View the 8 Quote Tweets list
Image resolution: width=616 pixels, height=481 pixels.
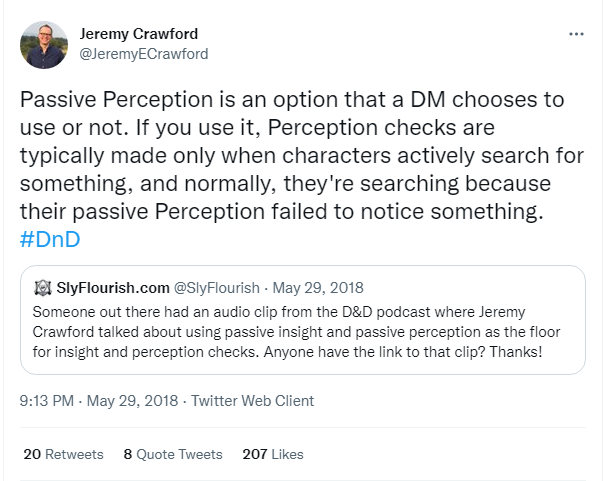(x=172, y=454)
